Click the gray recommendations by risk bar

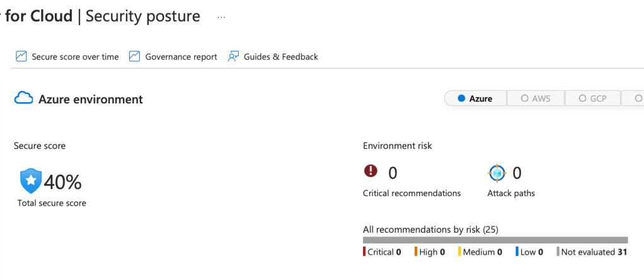495,240
